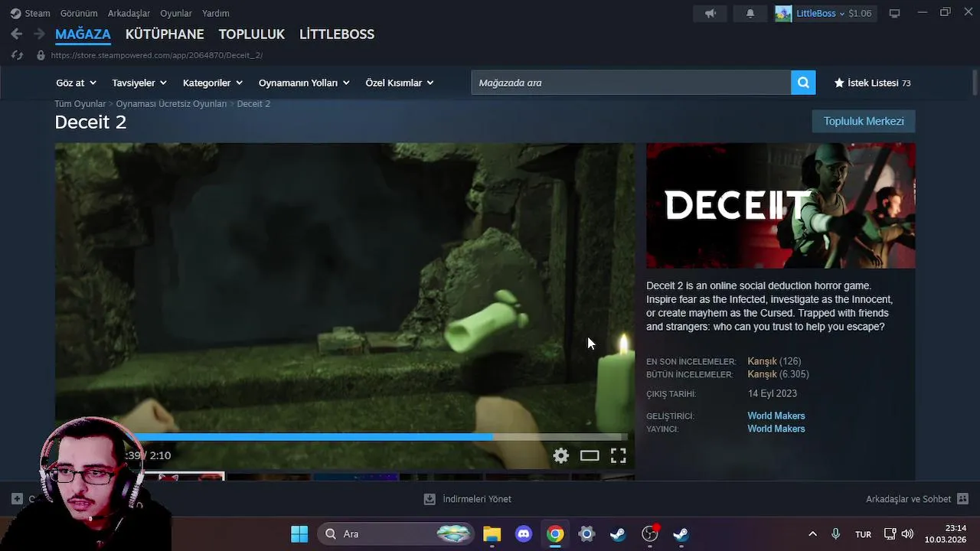The height and width of the screenshot is (551, 980).
Task: Open the notifications bell
Action: click(750, 13)
